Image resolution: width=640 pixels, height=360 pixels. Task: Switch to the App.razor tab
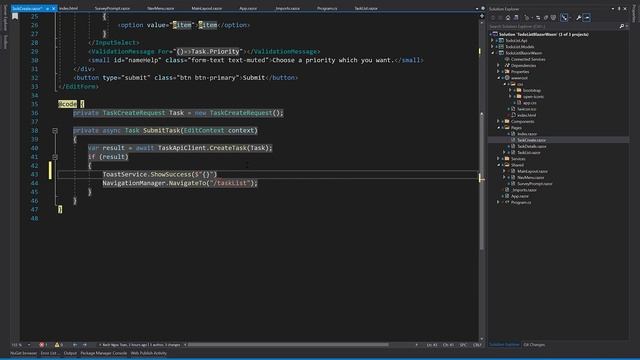point(248,8)
